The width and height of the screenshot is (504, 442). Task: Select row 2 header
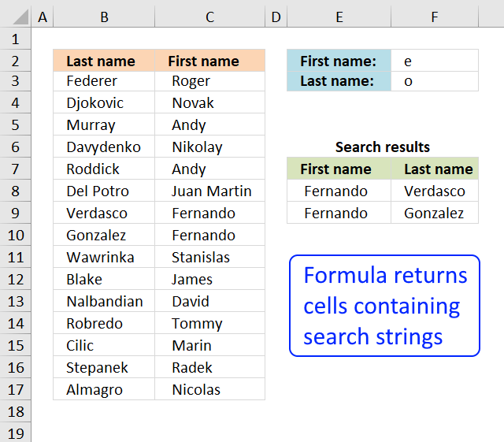click(x=16, y=61)
